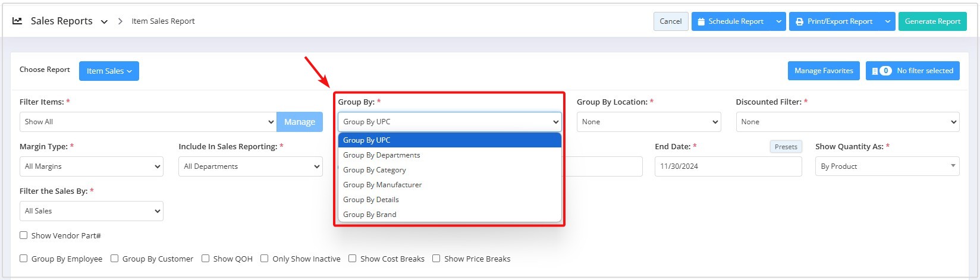980x280 pixels.
Task: Click the End Date input field
Action: [x=728, y=166]
